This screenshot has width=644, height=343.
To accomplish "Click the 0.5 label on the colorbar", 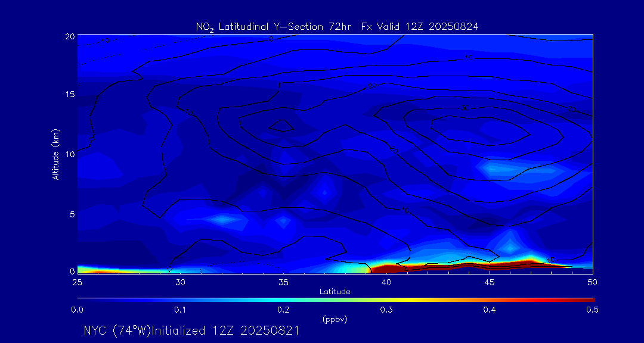I will (x=592, y=310).
